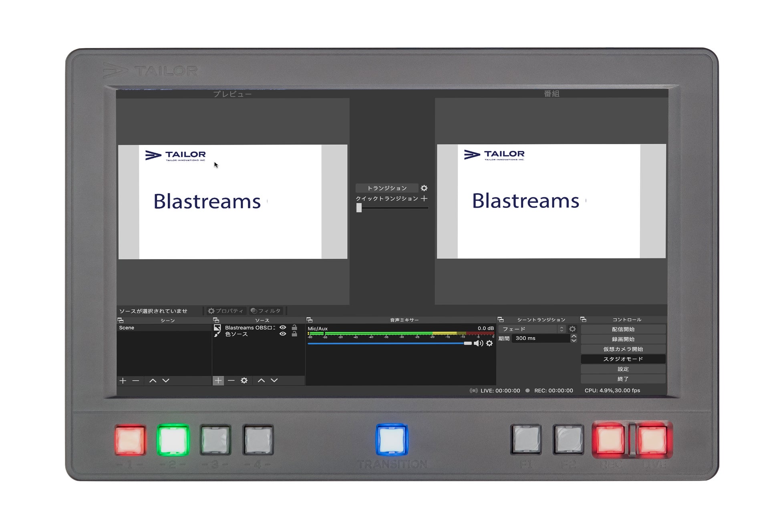
Task: Add quick transition with plus icon
Action: 424,198
